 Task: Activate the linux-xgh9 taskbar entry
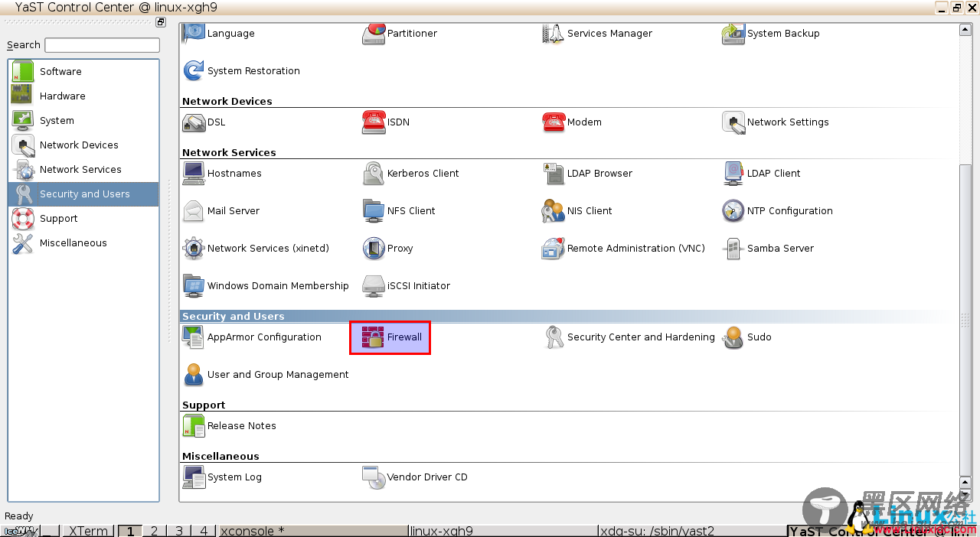(502, 531)
